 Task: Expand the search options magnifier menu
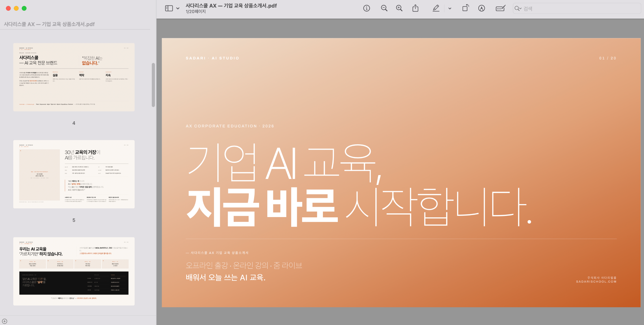click(x=517, y=8)
